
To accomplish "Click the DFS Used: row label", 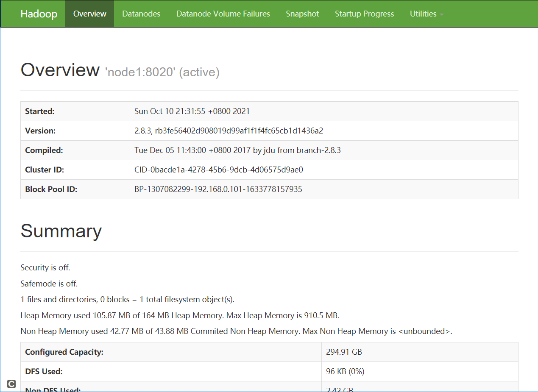I will click(x=44, y=372).
